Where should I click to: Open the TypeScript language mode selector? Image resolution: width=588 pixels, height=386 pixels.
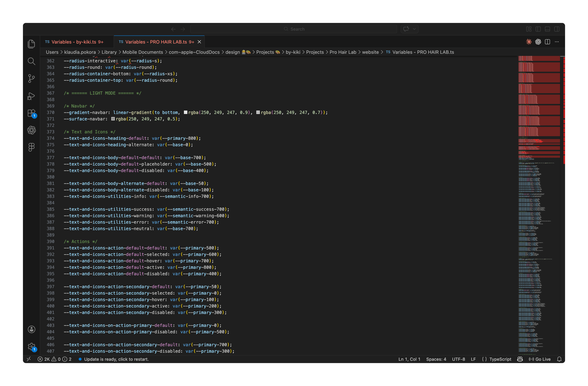tap(500, 359)
